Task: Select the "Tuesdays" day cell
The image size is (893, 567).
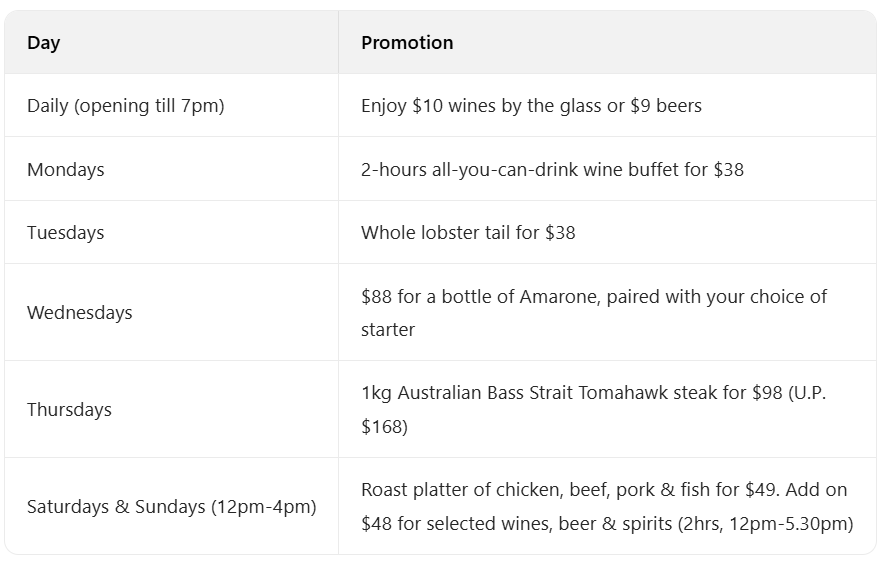Action: (x=66, y=233)
